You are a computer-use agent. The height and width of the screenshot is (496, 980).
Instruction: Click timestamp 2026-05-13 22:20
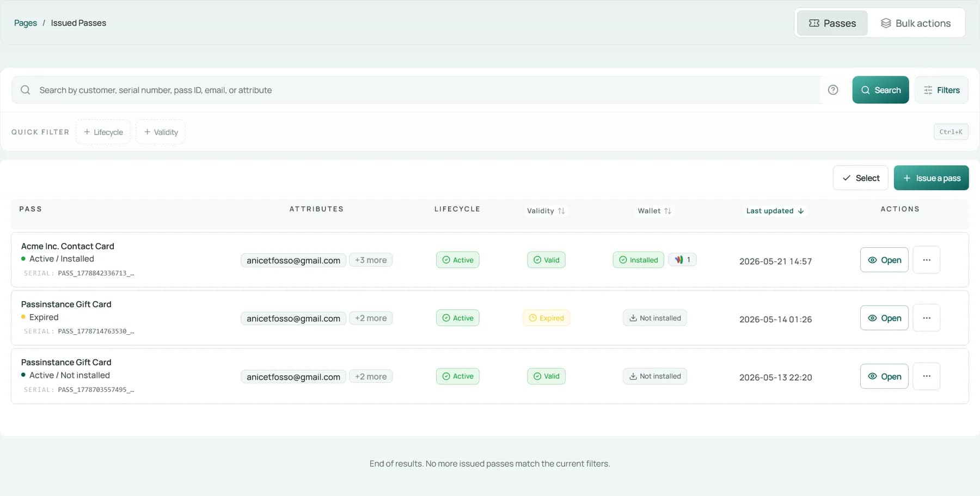click(x=775, y=377)
